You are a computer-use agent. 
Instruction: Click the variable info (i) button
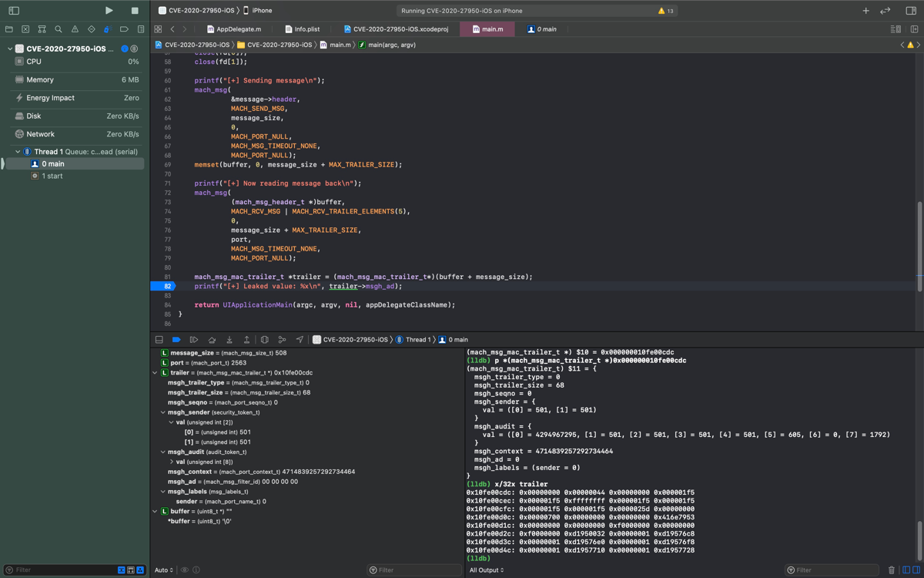[x=196, y=570]
